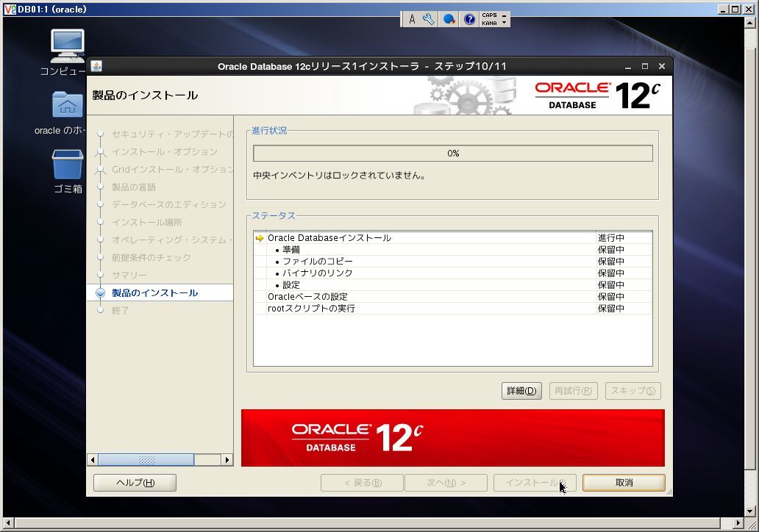Minimize the Oracle installer window
Image resolution: width=759 pixels, height=532 pixels.
pyautogui.click(x=628, y=67)
